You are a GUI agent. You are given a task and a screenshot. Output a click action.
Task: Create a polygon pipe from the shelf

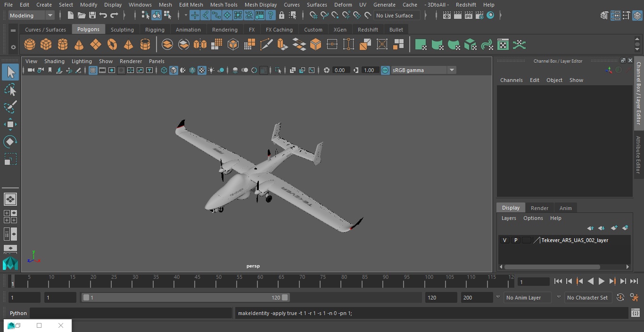tap(145, 45)
